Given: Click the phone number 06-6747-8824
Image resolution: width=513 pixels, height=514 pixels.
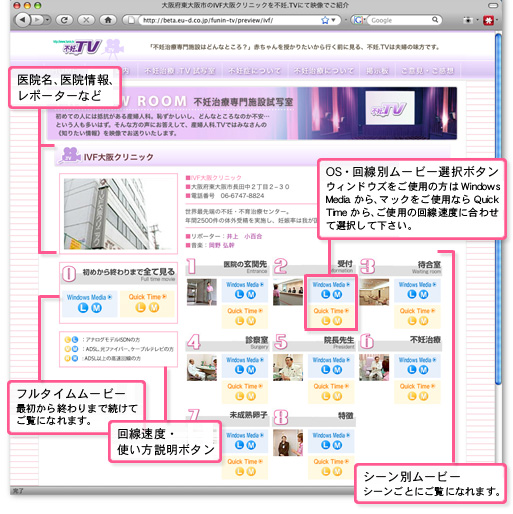Looking at the screenshot, I should 242,196.
